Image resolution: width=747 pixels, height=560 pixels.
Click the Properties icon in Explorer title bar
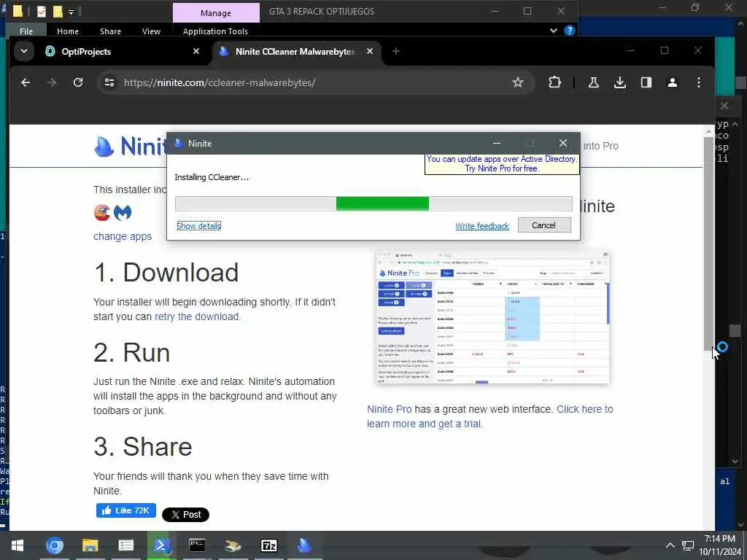point(42,11)
